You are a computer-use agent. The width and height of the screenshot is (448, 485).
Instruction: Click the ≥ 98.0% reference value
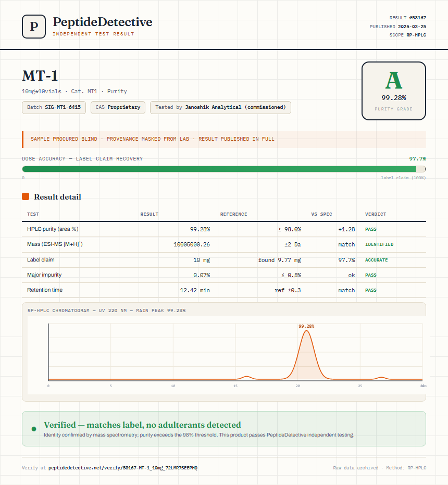pyautogui.click(x=289, y=229)
